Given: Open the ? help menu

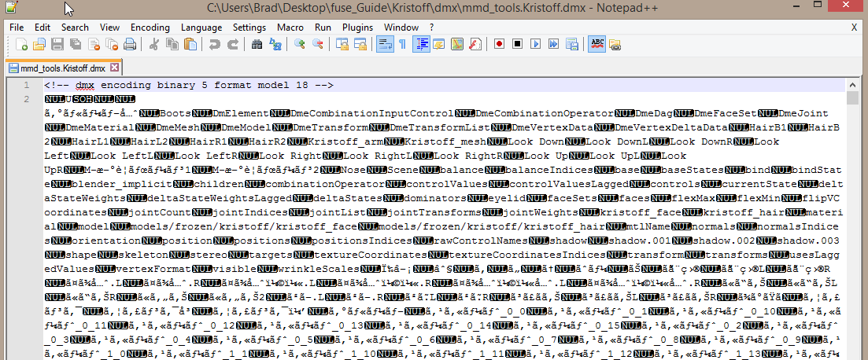Looking at the screenshot, I should [432, 27].
